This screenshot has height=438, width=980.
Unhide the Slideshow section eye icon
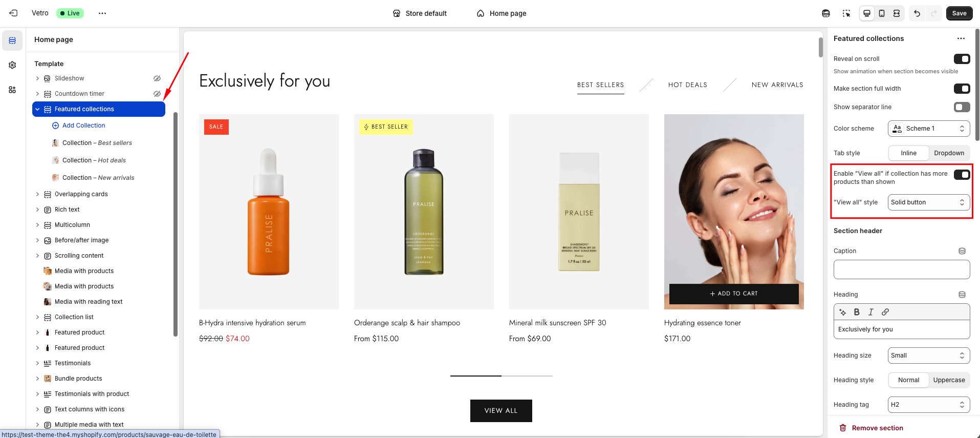point(157,78)
